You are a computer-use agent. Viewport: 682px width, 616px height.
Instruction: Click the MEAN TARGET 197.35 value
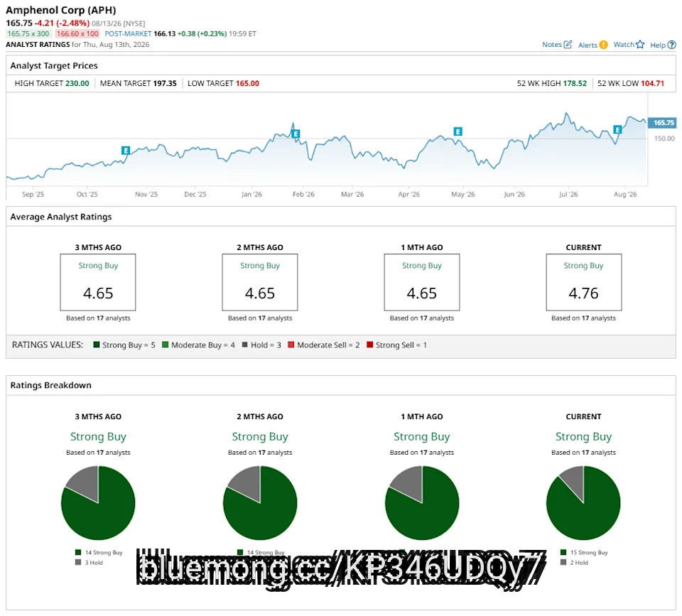coord(165,83)
